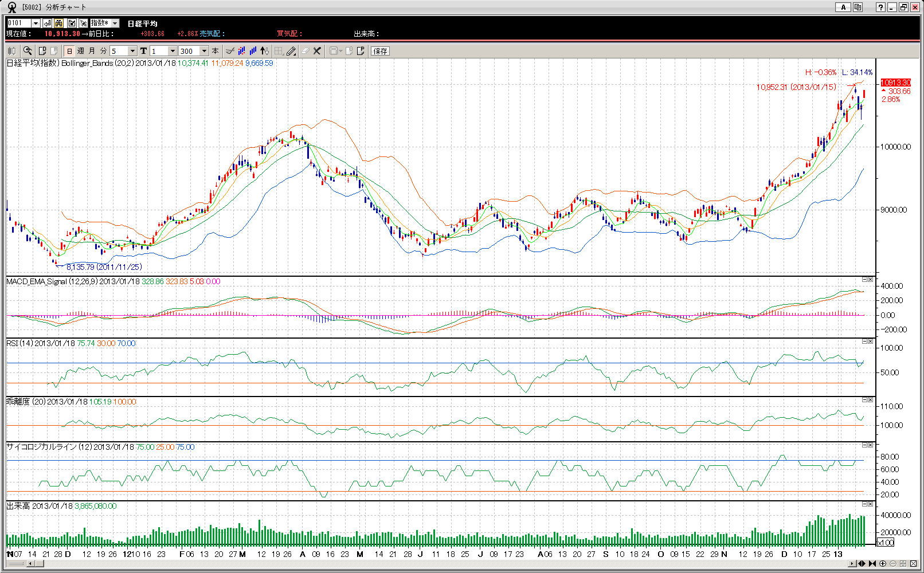Select the pencil drawing tool icon
The height and width of the screenshot is (573, 924).
coord(291,51)
